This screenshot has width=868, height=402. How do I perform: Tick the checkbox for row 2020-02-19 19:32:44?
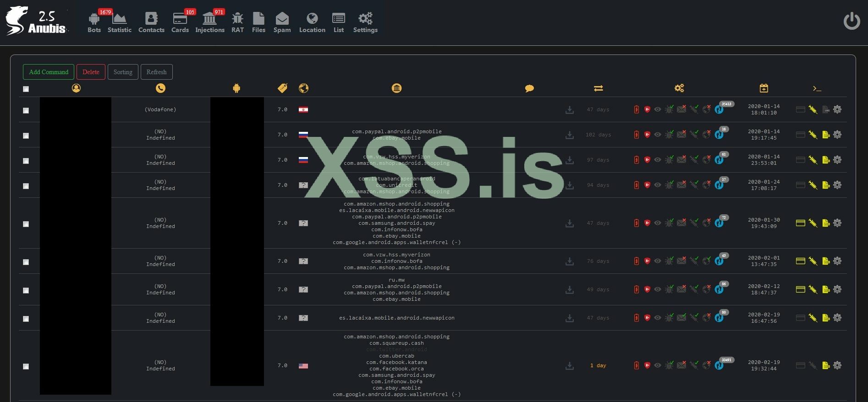point(26,366)
